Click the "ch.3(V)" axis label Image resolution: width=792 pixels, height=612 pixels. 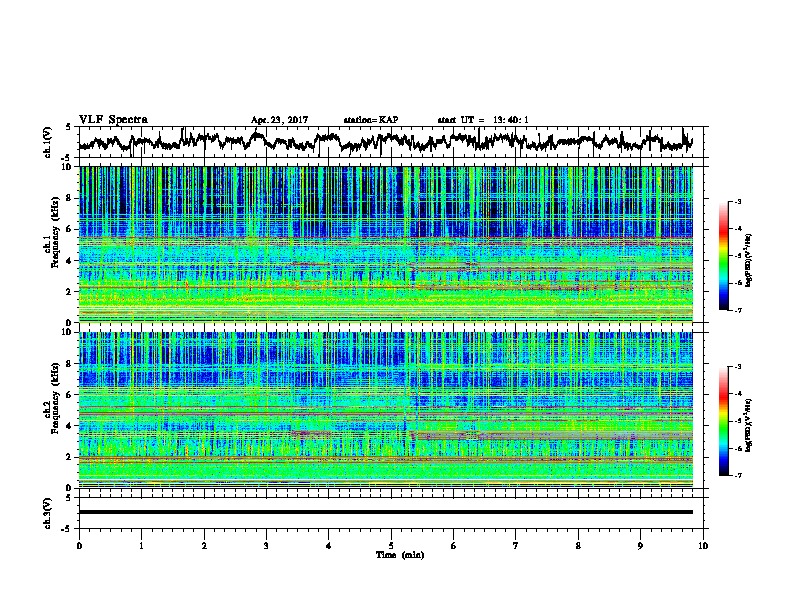48,513
